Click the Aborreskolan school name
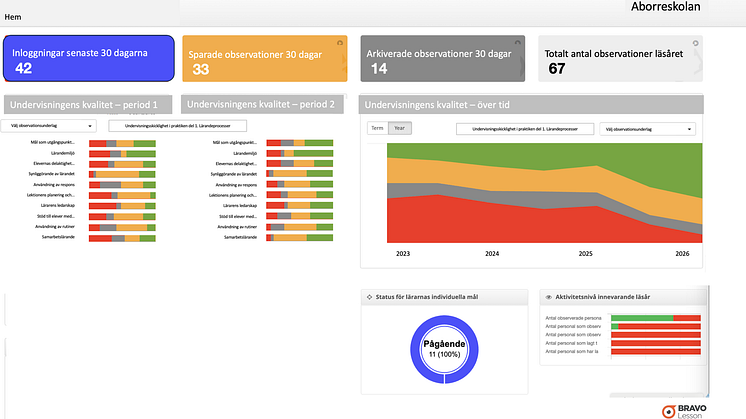The width and height of the screenshot is (746, 419). [679, 8]
